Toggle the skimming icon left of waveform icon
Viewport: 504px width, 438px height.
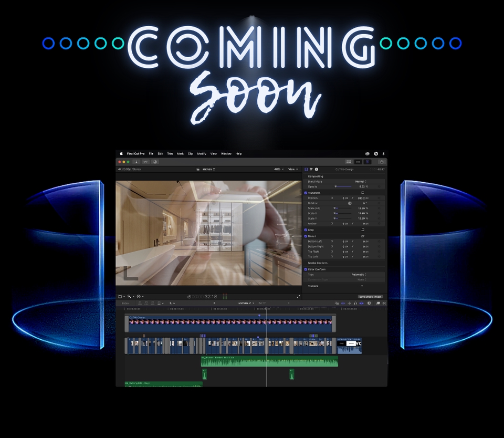click(343, 303)
